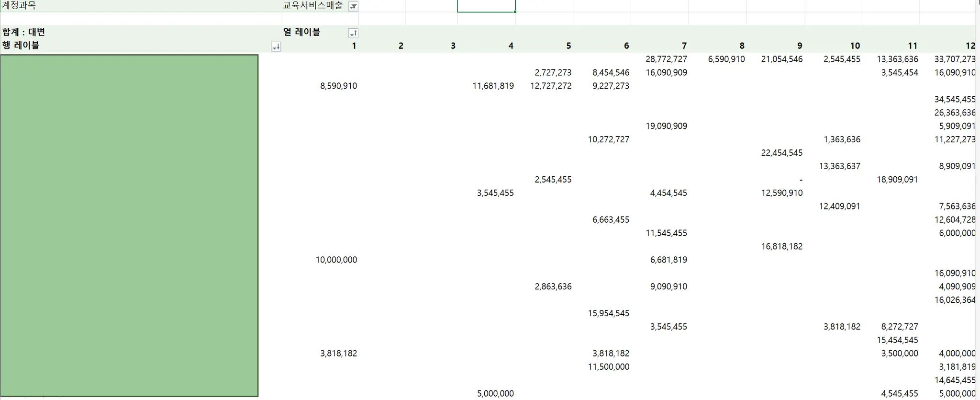Click the cell with value 1,363,636
This screenshot has width=980, height=400.
842,140
